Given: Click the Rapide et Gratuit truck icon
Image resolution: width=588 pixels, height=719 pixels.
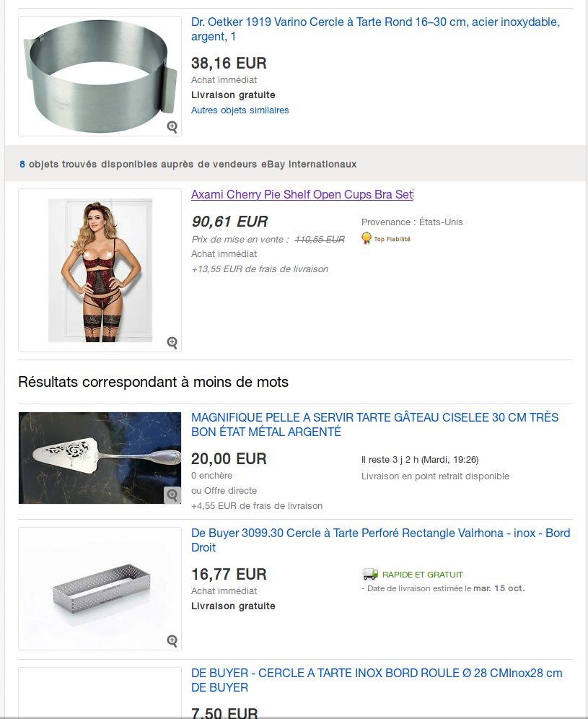Looking at the screenshot, I should (x=370, y=574).
